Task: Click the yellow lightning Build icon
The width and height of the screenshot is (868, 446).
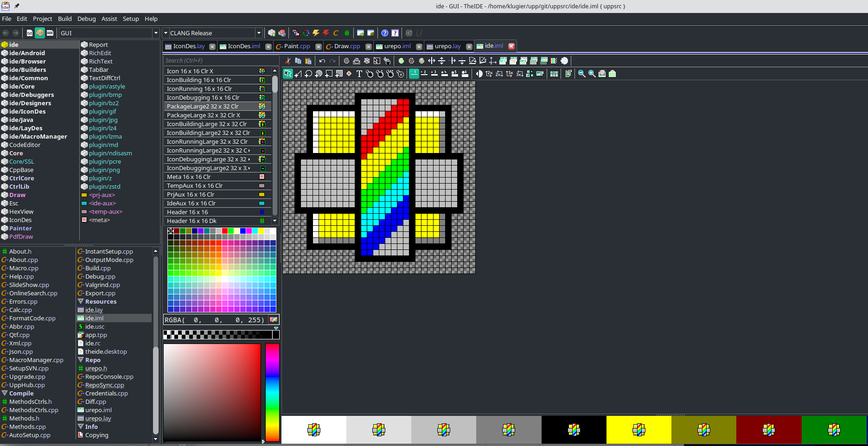Action: pyautogui.click(x=316, y=33)
